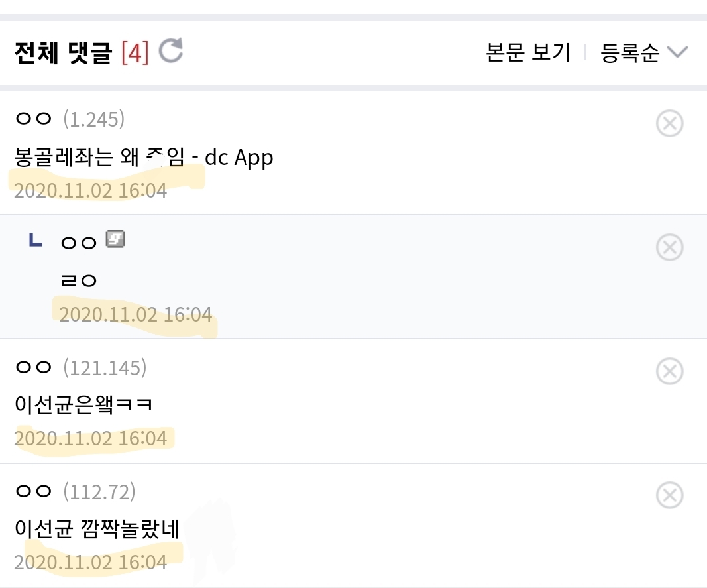Click the 본문 보기 link
707x588 pixels.
(x=528, y=53)
